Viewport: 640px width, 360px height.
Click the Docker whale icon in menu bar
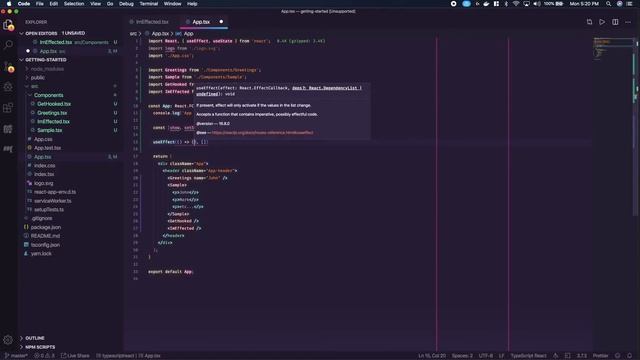(487, 4)
